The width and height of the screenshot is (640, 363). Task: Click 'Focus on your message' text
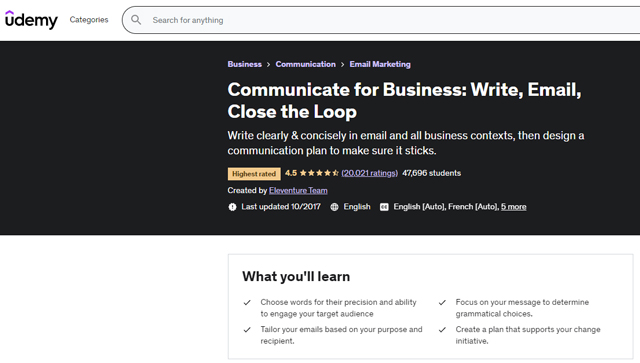522,308
